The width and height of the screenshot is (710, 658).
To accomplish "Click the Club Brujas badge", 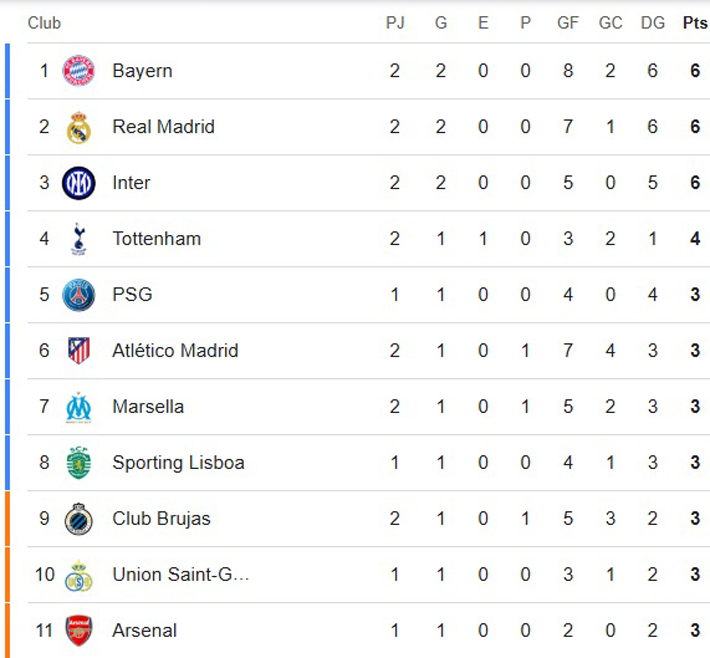I will point(78,519).
